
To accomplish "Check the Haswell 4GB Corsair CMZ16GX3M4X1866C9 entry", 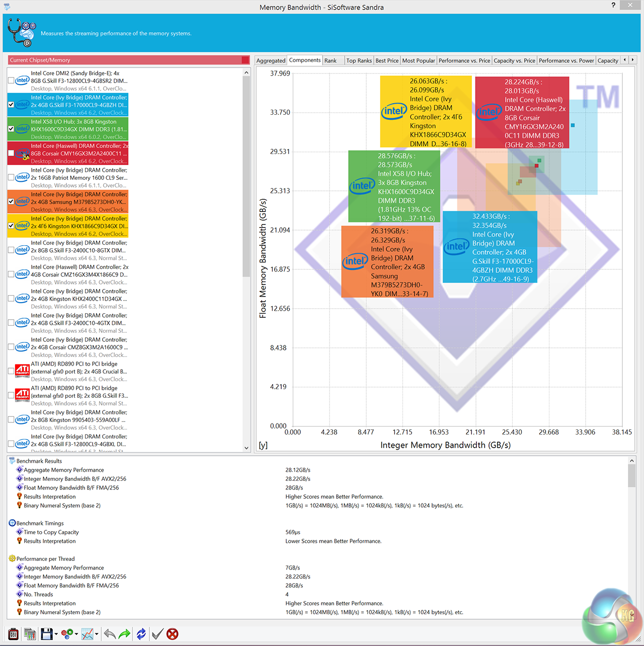I will (11, 274).
